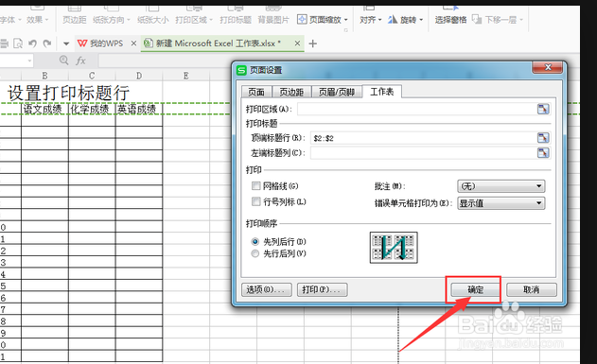
Task: Open new tab with plus icon
Action: click(312, 43)
